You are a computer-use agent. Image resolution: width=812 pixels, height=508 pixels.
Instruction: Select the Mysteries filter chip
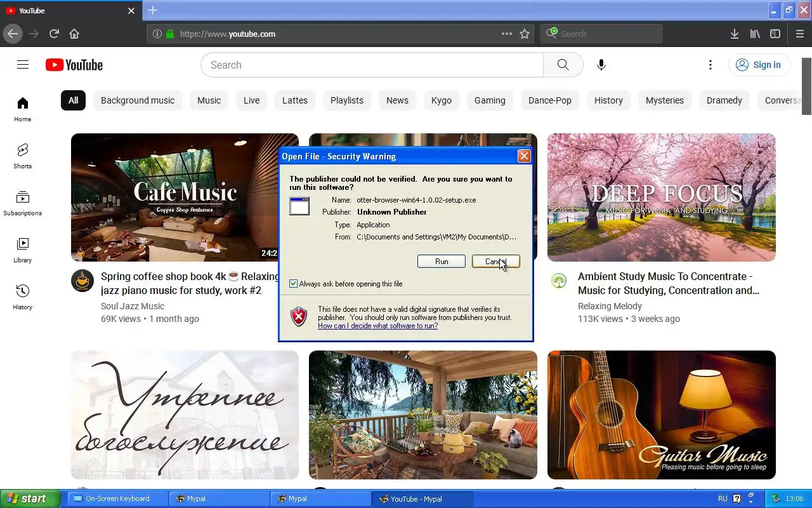click(x=665, y=100)
